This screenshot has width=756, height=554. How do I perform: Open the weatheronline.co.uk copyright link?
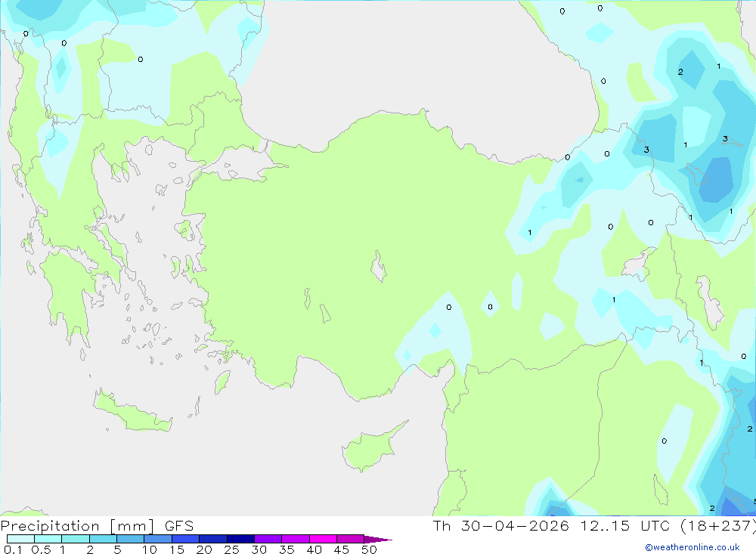(692, 547)
